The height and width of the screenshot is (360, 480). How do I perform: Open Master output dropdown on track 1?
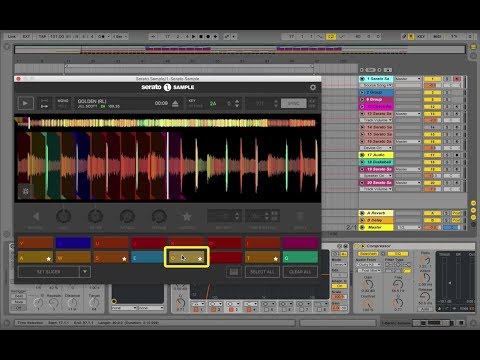pyautogui.click(x=408, y=79)
